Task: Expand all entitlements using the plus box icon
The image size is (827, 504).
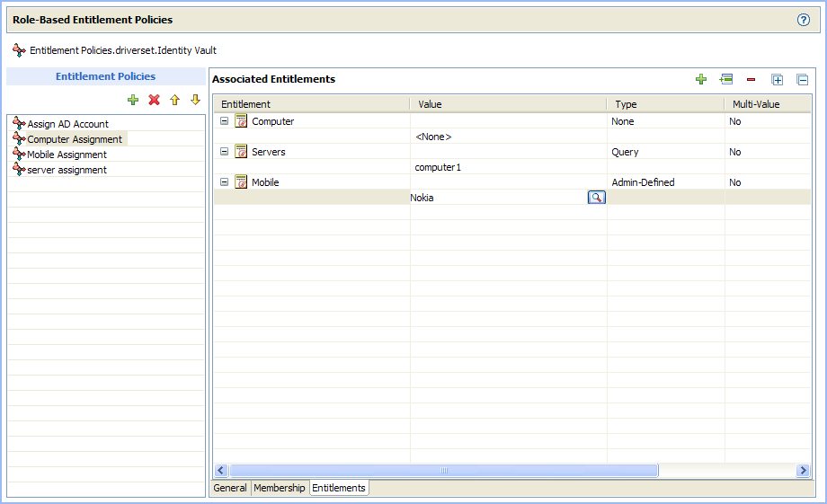Action: [778, 79]
